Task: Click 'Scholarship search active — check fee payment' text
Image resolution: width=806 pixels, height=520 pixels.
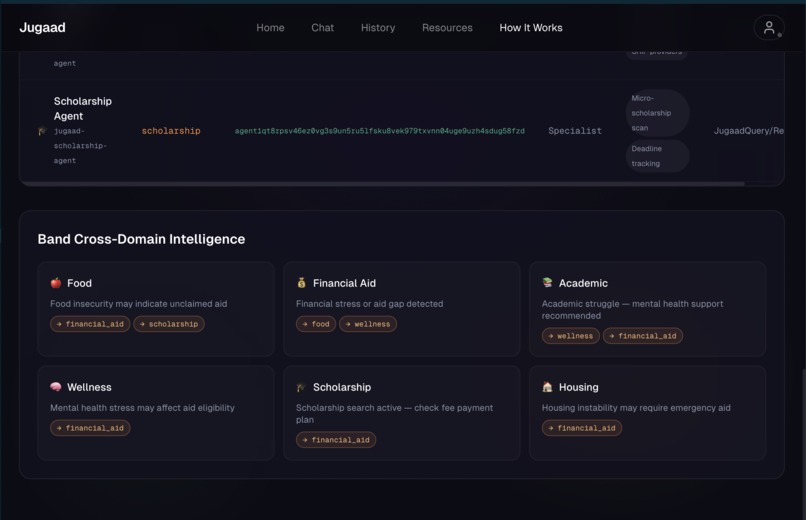Action: pos(394,407)
